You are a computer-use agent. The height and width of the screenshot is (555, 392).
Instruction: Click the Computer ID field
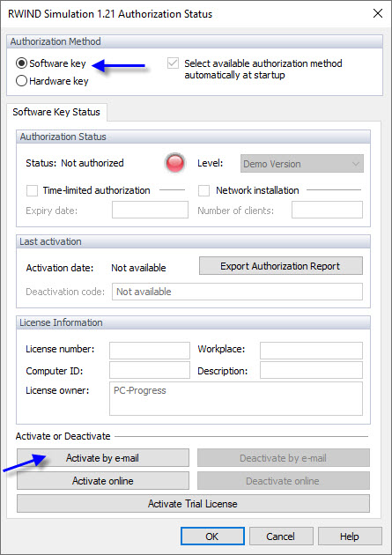(149, 370)
